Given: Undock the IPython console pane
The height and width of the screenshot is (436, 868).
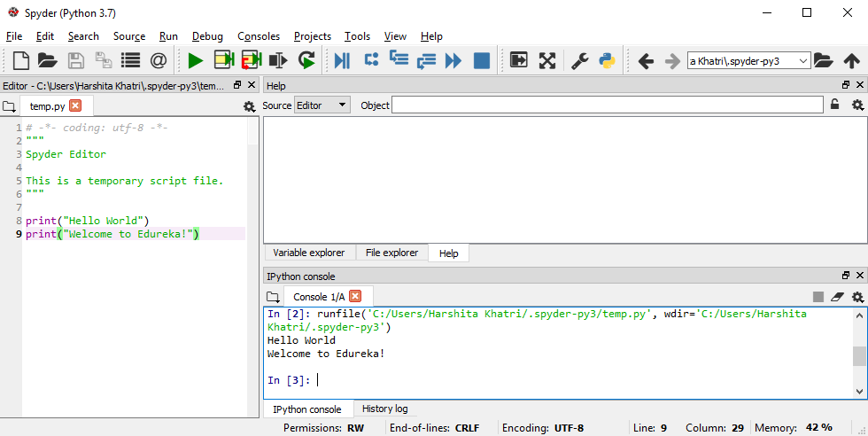Looking at the screenshot, I should click(x=846, y=276).
